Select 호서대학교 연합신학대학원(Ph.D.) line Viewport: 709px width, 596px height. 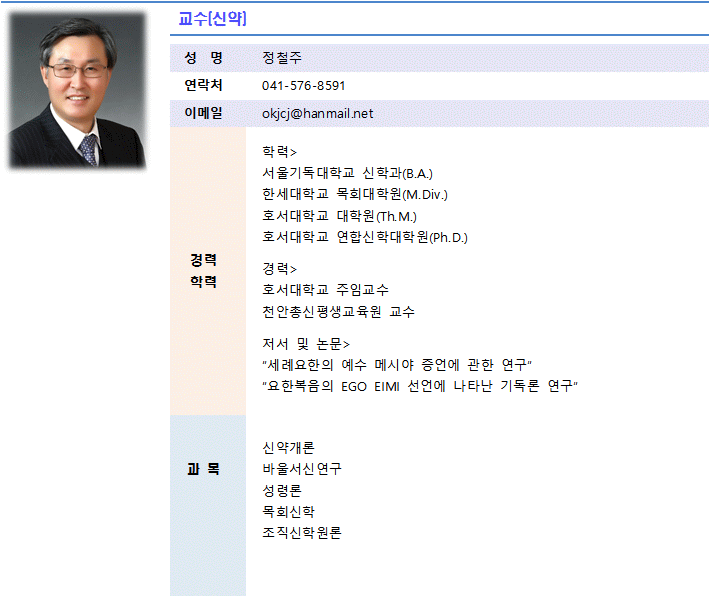pyautogui.click(x=365, y=237)
